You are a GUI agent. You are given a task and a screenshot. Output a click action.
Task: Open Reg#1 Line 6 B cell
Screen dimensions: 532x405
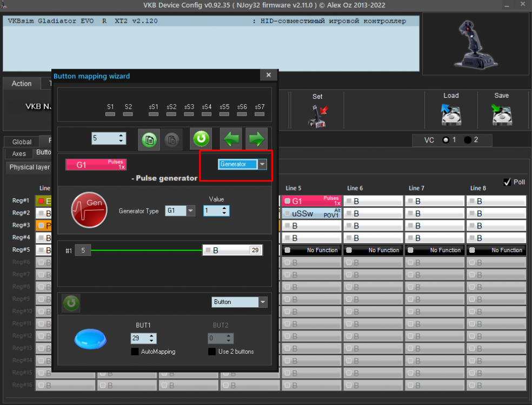pos(373,201)
